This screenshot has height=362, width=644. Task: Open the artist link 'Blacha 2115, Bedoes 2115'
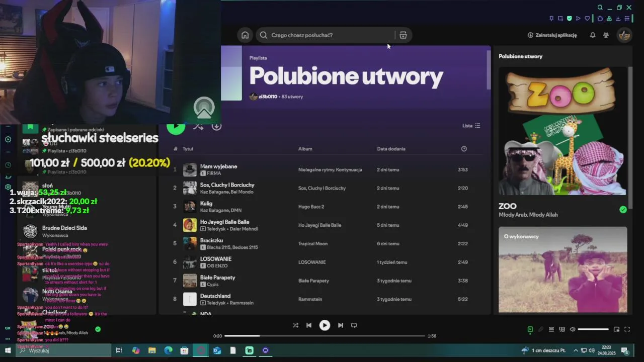(232, 247)
